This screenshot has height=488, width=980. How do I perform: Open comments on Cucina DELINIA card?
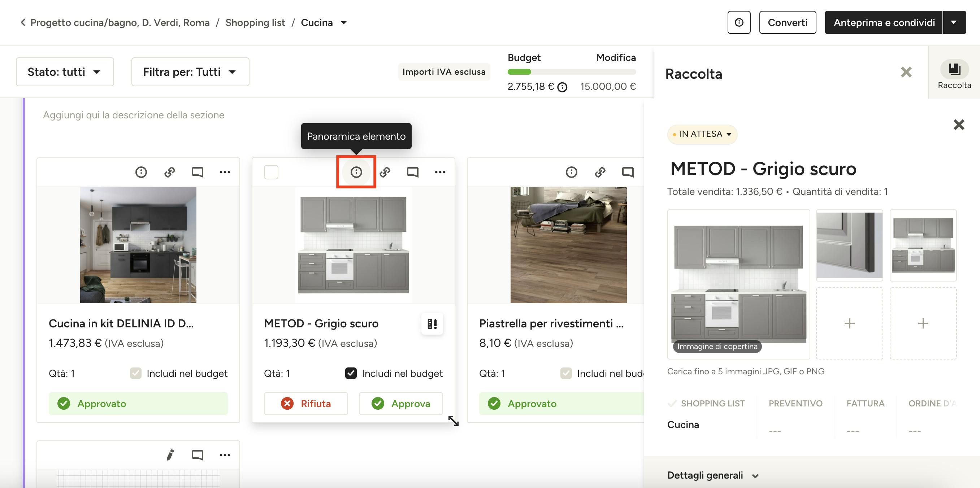click(197, 172)
